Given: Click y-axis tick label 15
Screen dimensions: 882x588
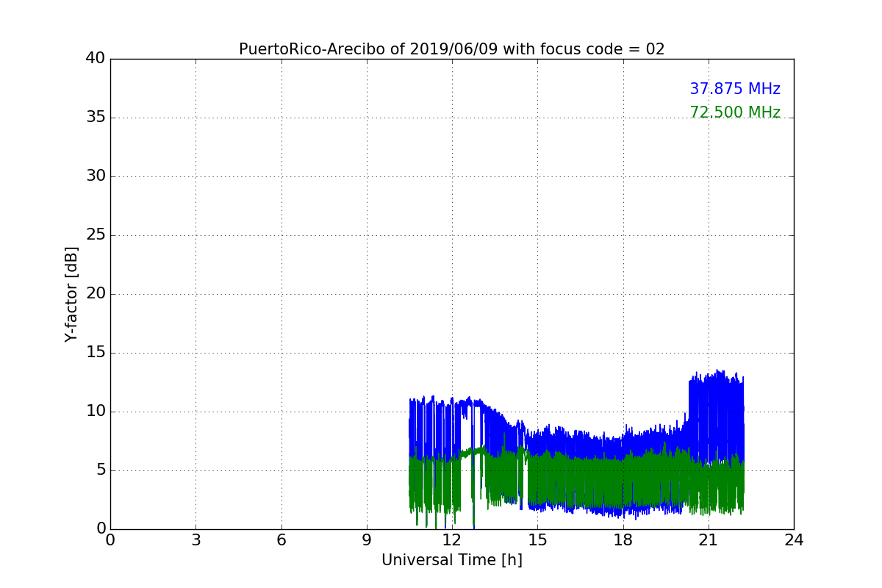Looking at the screenshot, I should (x=96, y=353).
